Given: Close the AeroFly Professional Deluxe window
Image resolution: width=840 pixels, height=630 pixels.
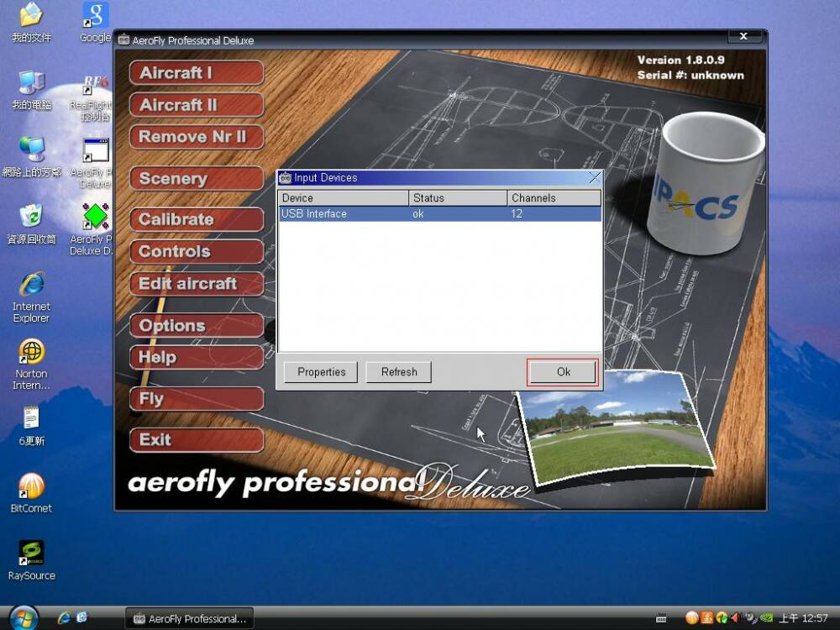Looking at the screenshot, I should pos(744,36).
